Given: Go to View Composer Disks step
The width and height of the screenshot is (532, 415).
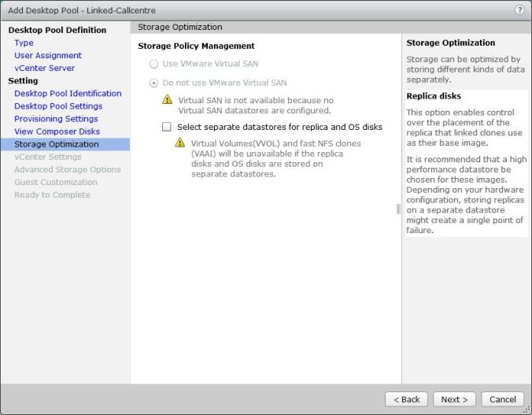Looking at the screenshot, I should pos(57,131).
